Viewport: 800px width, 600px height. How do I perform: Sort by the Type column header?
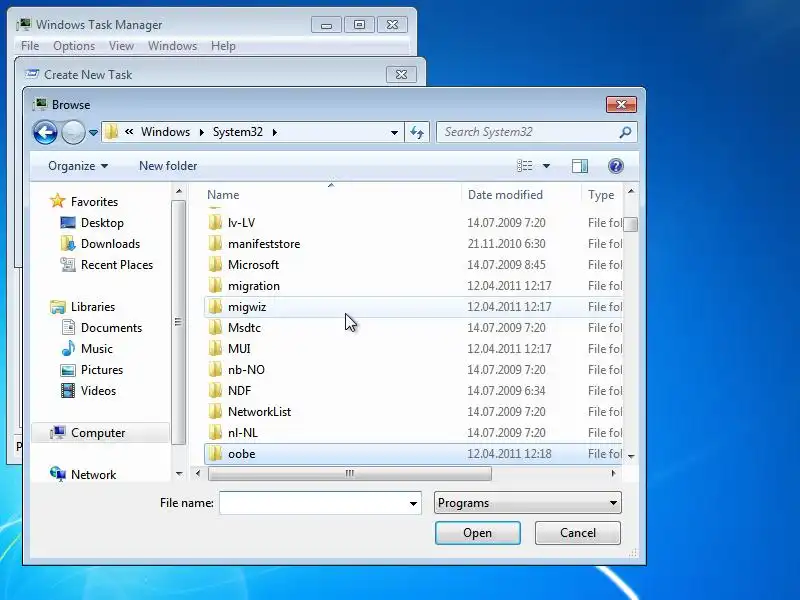(602, 195)
